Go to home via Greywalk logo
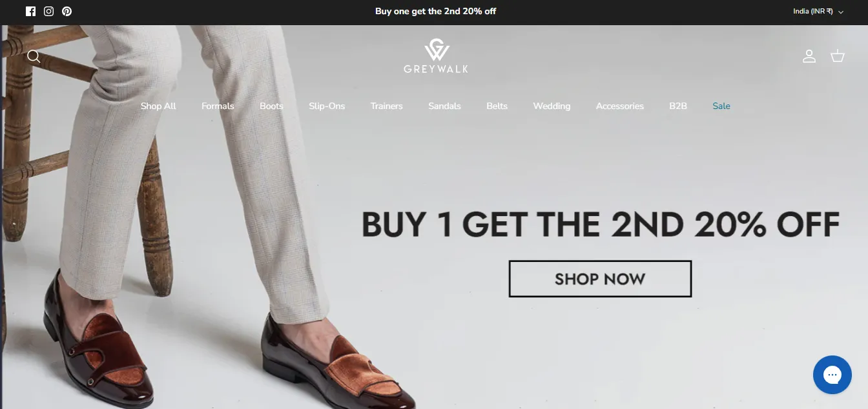Screen dimensions: 868x409 point(436,56)
